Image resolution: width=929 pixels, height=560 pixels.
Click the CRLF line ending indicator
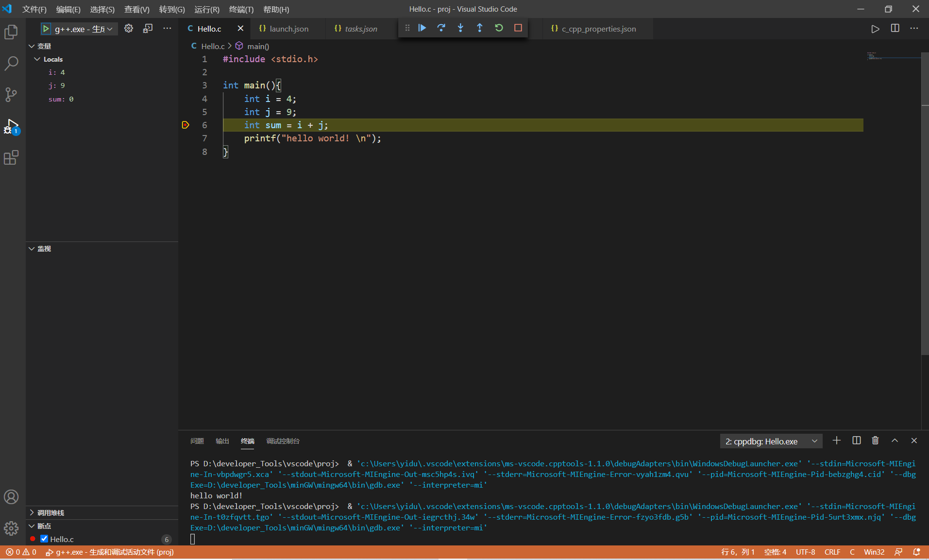(x=832, y=552)
